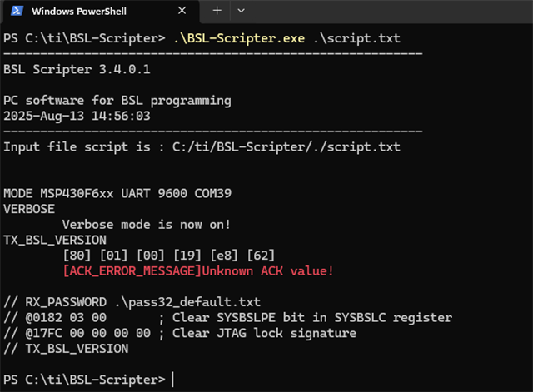Click the MODE MSP430F6xx UART line

[117, 193]
